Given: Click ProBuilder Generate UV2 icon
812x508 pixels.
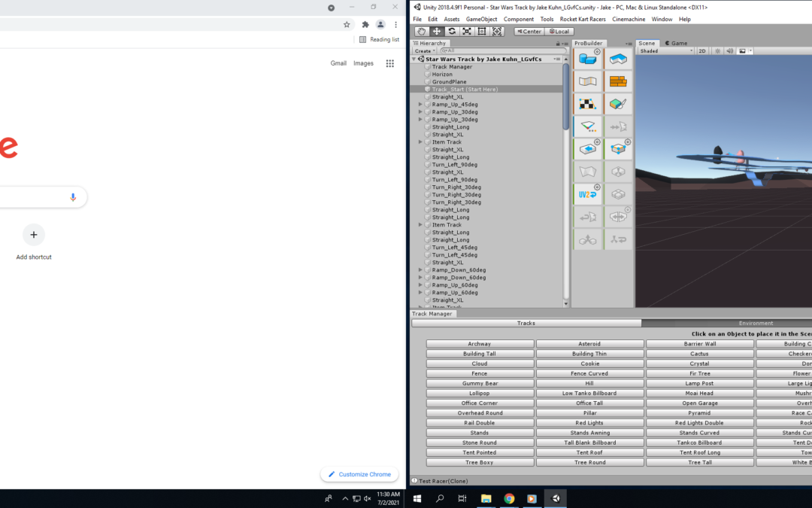Looking at the screenshot, I should [587, 194].
